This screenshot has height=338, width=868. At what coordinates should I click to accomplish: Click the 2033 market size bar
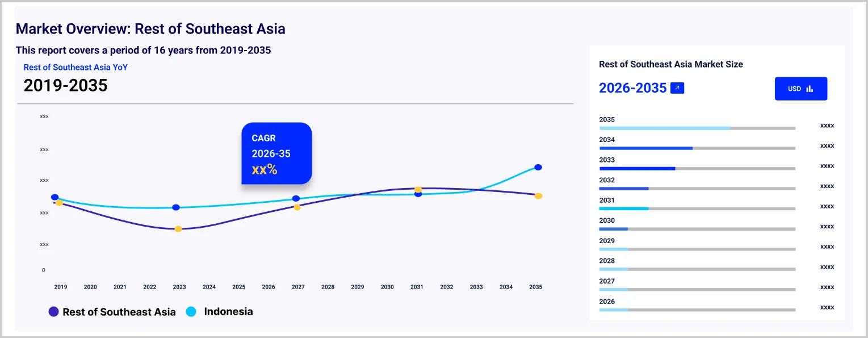point(697,169)
